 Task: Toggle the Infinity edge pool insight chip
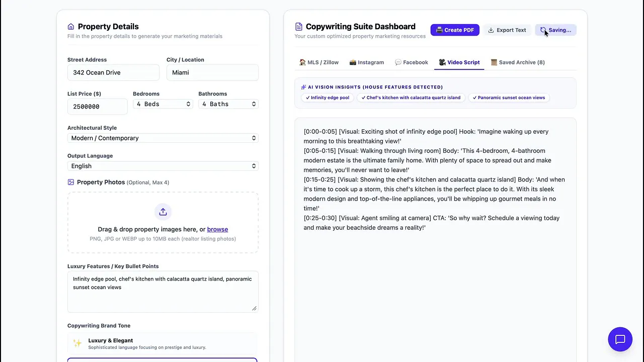click(x=328, y=98)
